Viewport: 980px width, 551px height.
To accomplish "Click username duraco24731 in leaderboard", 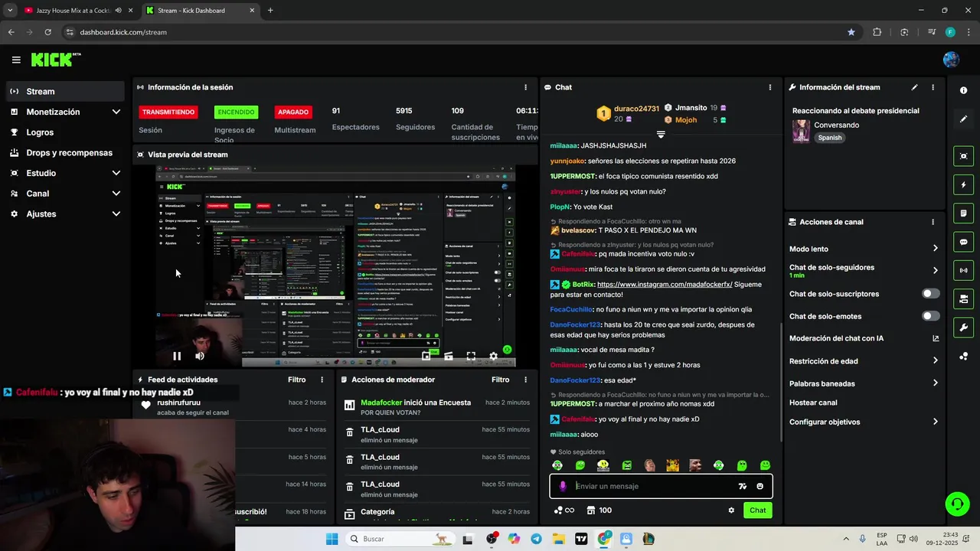I will pyautogui.click(x=636, y=109).
